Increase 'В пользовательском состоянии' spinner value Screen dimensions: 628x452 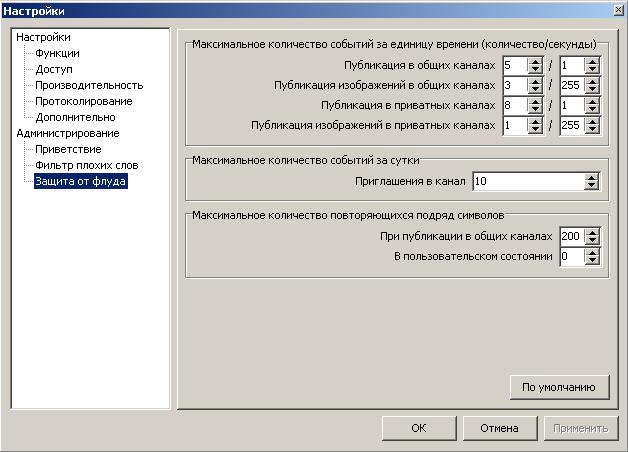(592, 252)
